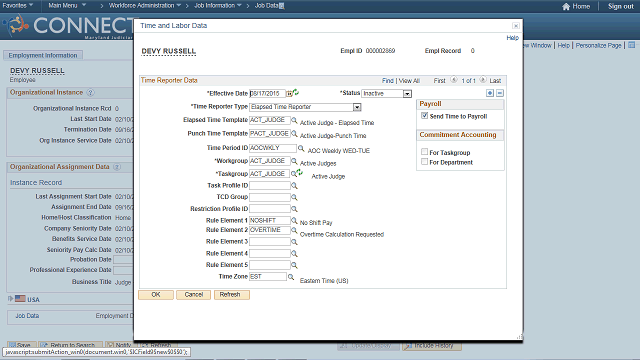Click the View All link

click(409, 81)
